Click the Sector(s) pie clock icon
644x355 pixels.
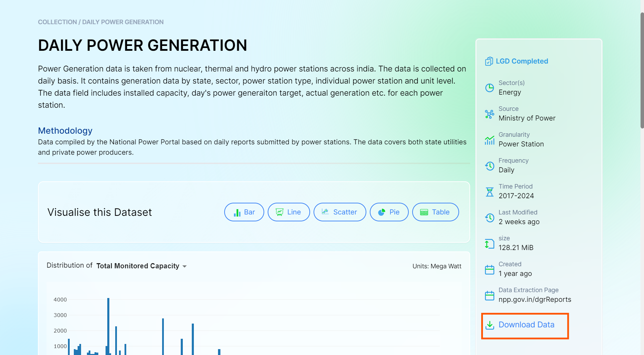489,88
